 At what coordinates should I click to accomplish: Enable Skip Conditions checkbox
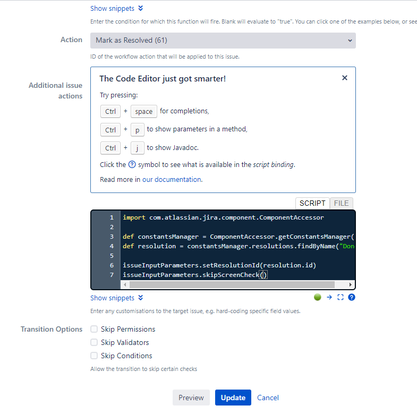[x=94, y=356]
